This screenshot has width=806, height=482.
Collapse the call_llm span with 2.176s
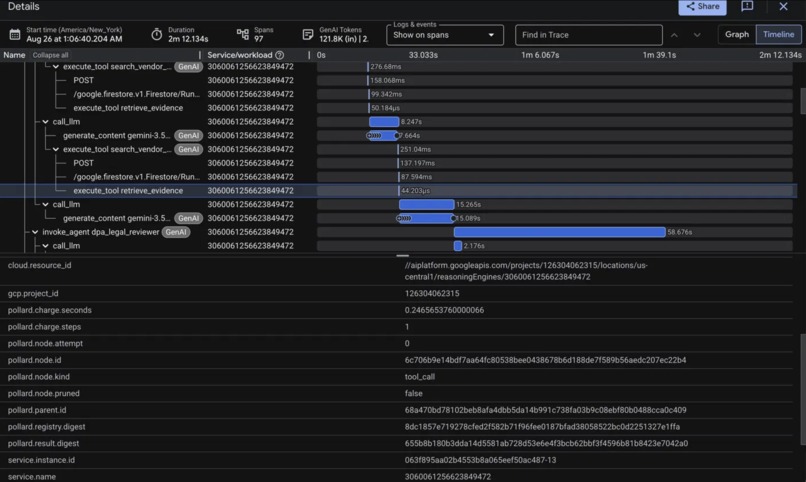45,246
